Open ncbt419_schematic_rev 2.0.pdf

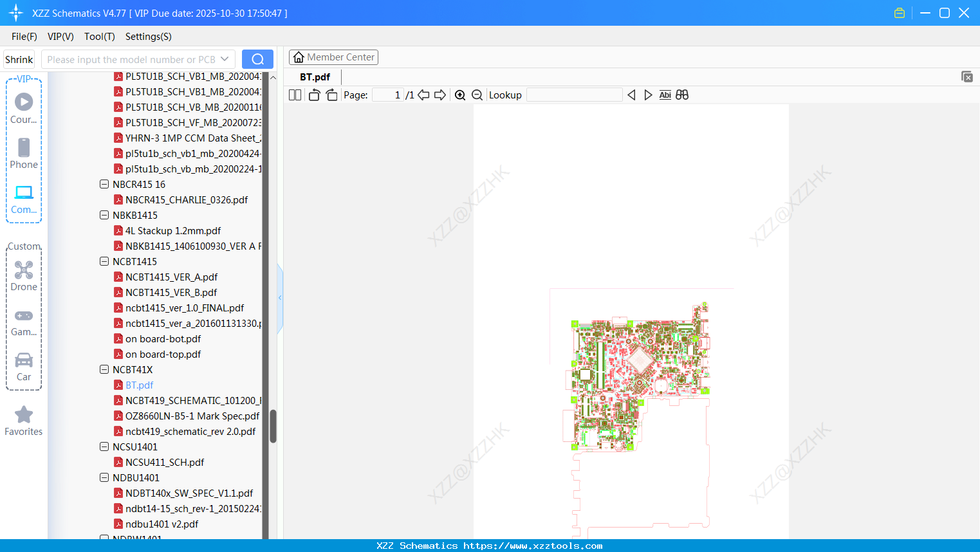click(190, 431)
